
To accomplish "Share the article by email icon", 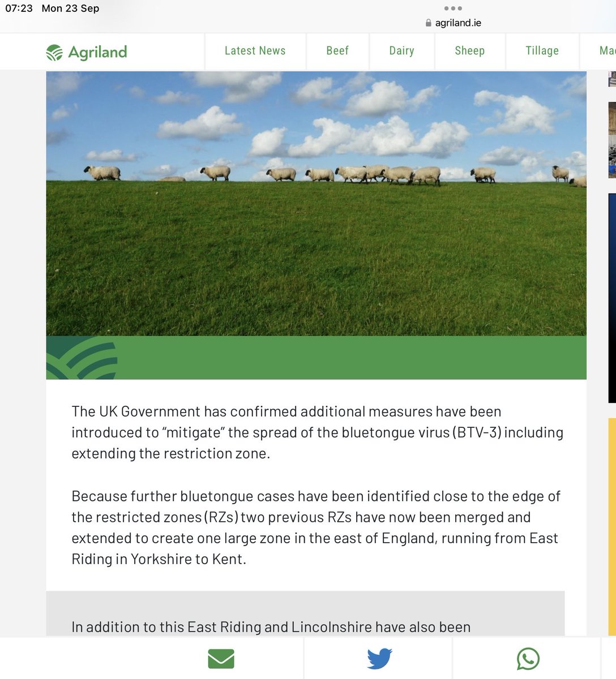I will coord(221,659).
